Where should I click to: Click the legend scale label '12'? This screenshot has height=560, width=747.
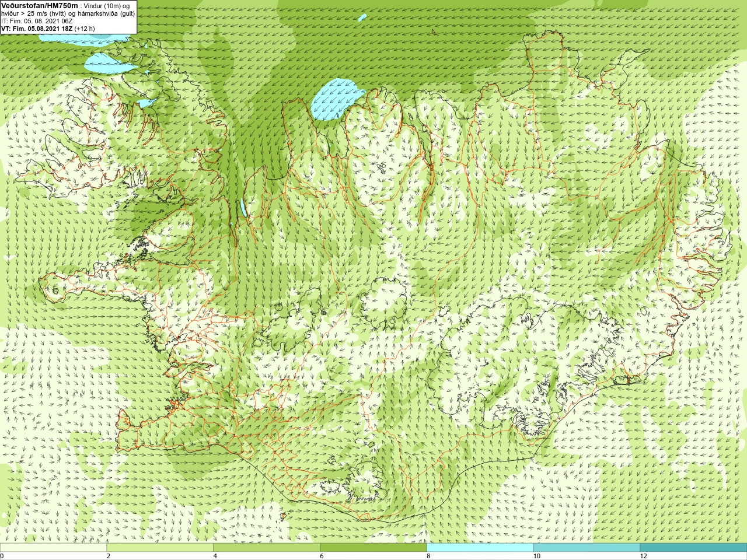point(643,556)
